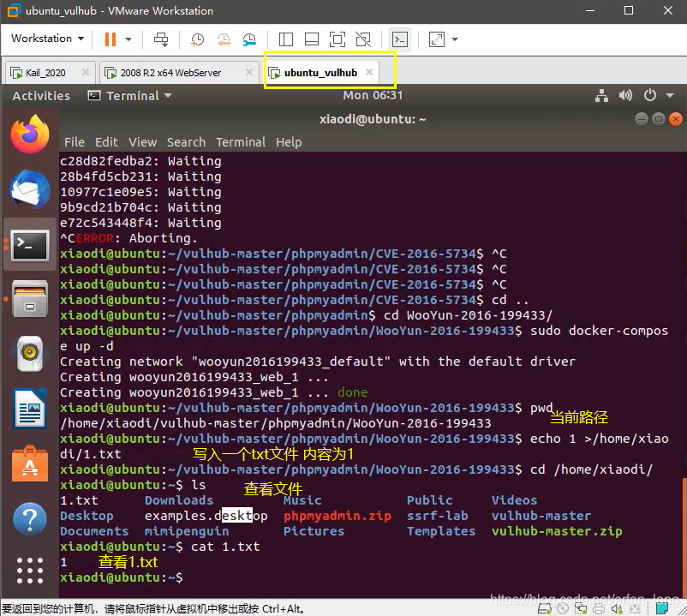Click the hard disk status icon in VMware status bar
The image size is (687, 616).
point(545,608)
